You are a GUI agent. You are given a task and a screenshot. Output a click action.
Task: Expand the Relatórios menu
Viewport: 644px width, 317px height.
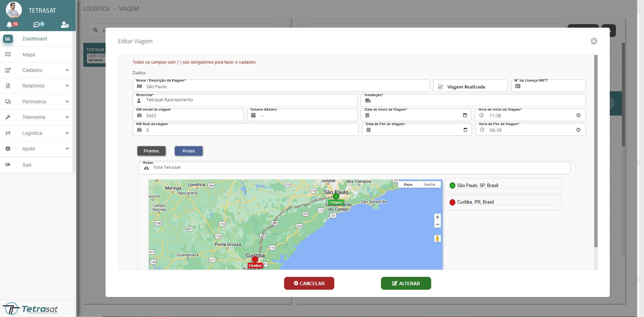pos(36,86)
